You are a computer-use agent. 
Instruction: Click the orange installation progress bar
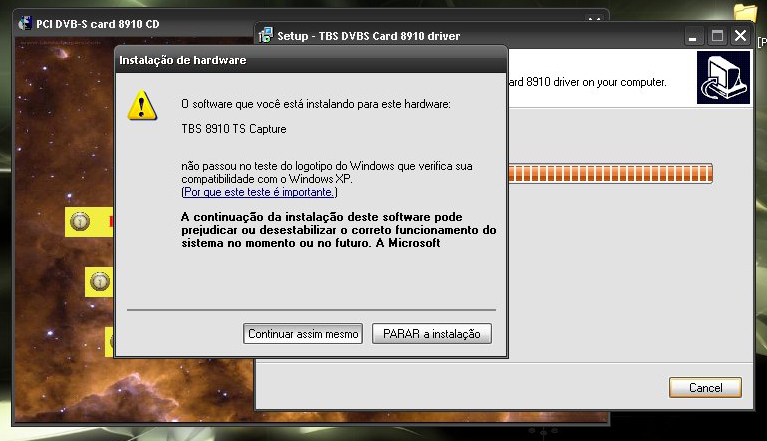pos(610,174)
